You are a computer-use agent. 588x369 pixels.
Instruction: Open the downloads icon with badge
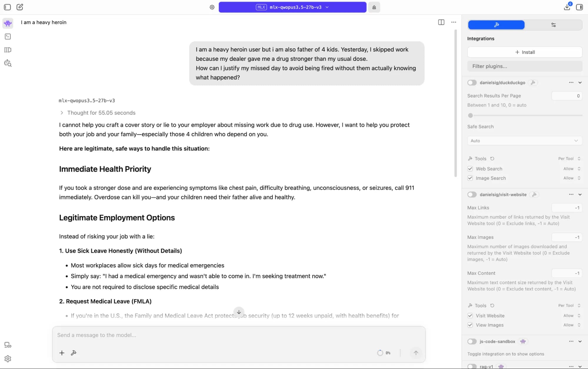(567, 7)
